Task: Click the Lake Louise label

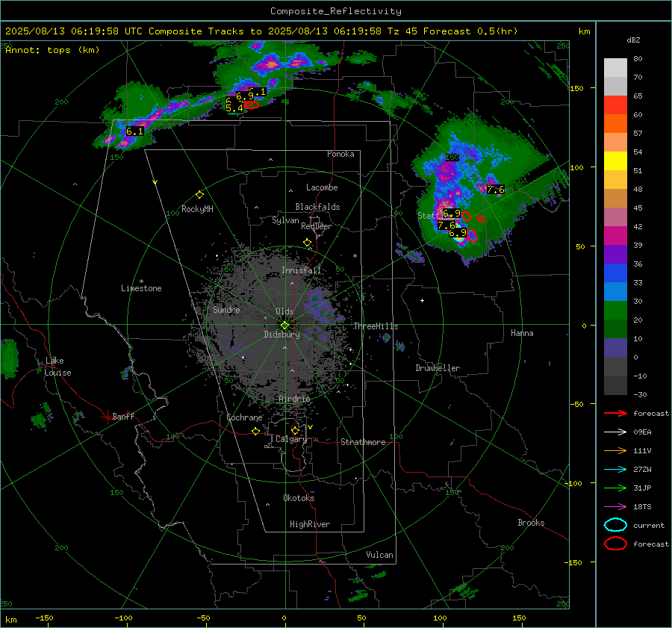Action: click(x=57, y=367)
